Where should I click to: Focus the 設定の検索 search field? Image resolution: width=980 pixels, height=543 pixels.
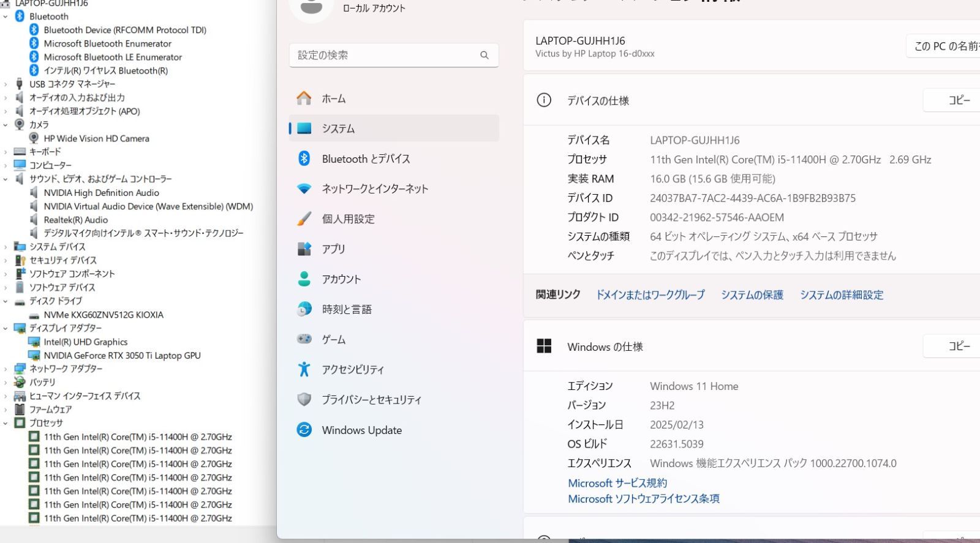tap(394, 55)
